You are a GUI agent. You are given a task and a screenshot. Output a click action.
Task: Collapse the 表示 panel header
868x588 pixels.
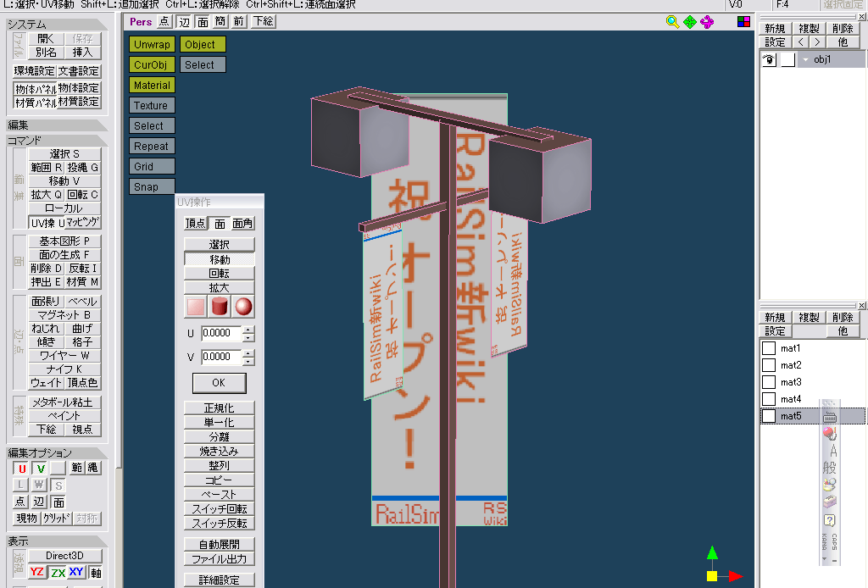57,541
